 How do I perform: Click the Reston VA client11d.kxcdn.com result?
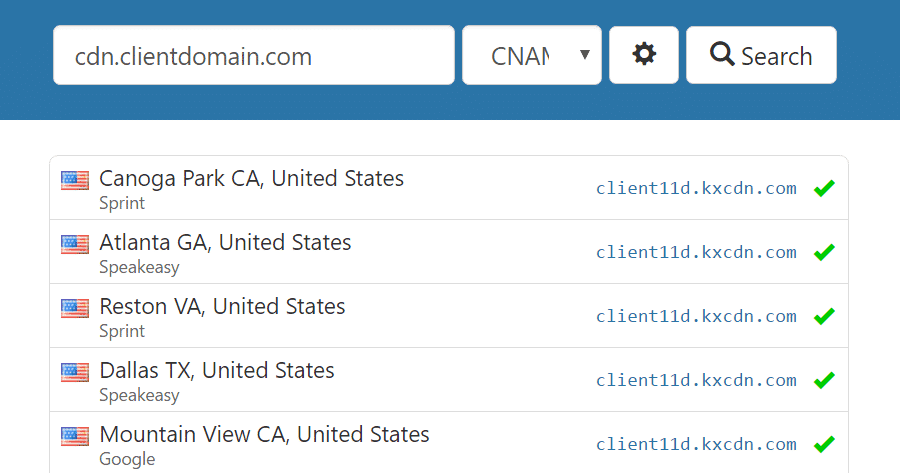tap(696, 316)
